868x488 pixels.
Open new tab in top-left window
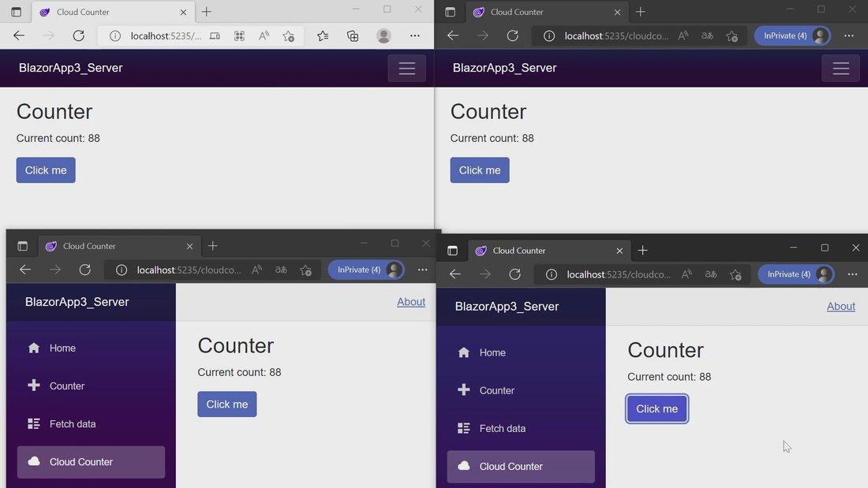pos(207,12)
